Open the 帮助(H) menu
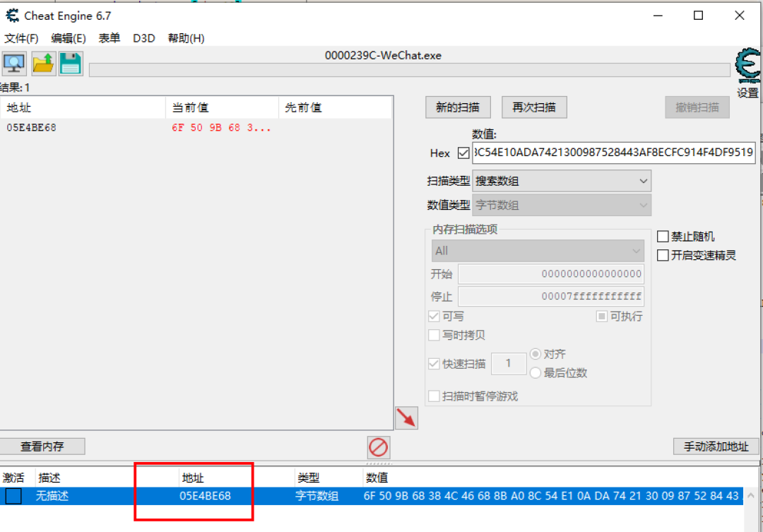The width and height of the screenshot is (763, 532). [186, 38]
